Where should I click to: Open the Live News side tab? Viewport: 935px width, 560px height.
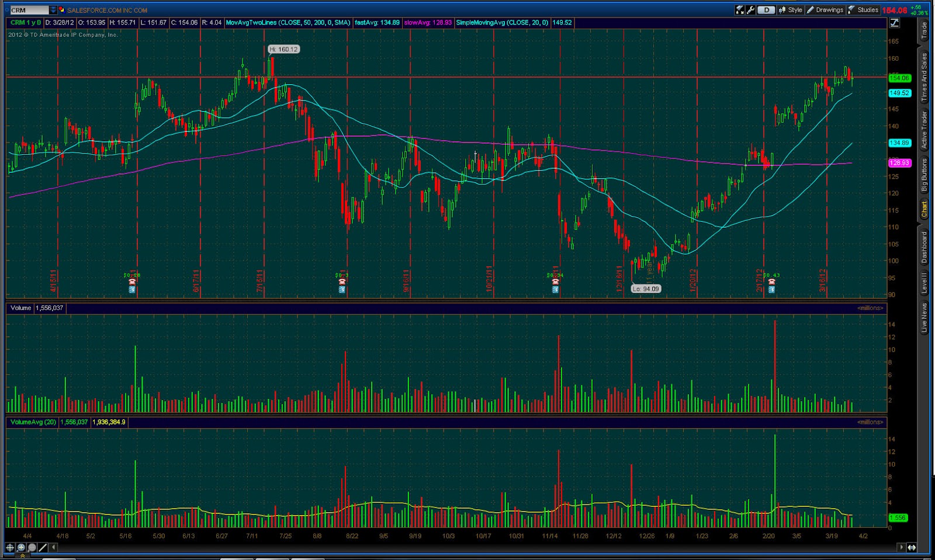(924, 318)
